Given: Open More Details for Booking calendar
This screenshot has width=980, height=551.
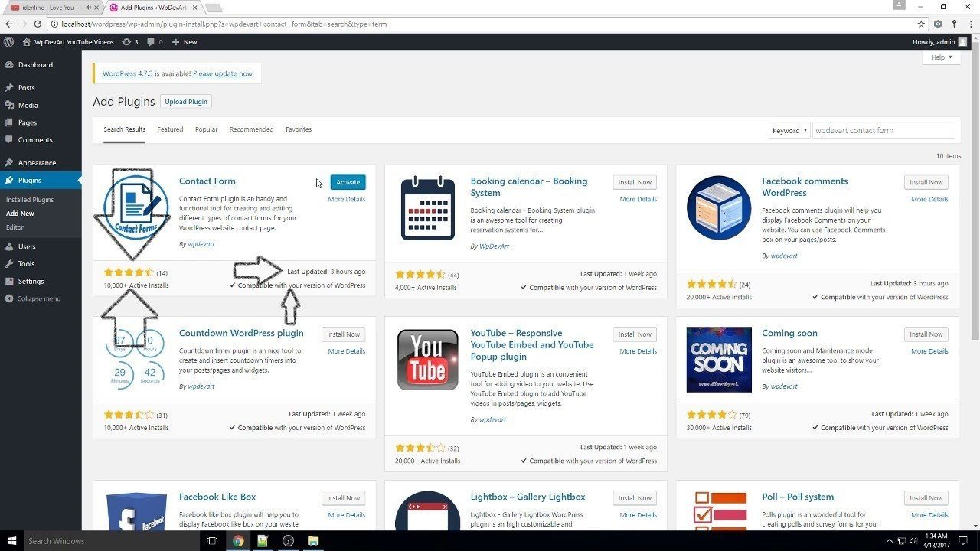Looking at the screenshot, I should (639, 199).
